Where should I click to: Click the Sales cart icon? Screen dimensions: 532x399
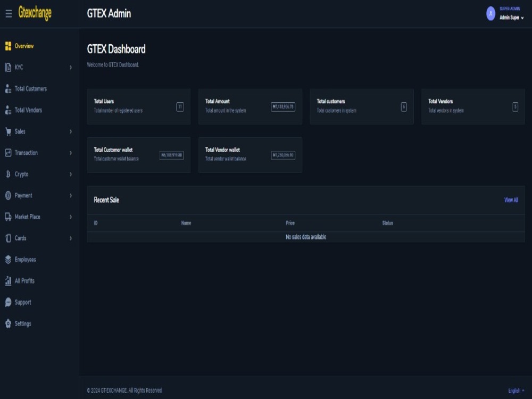[8, 131]
